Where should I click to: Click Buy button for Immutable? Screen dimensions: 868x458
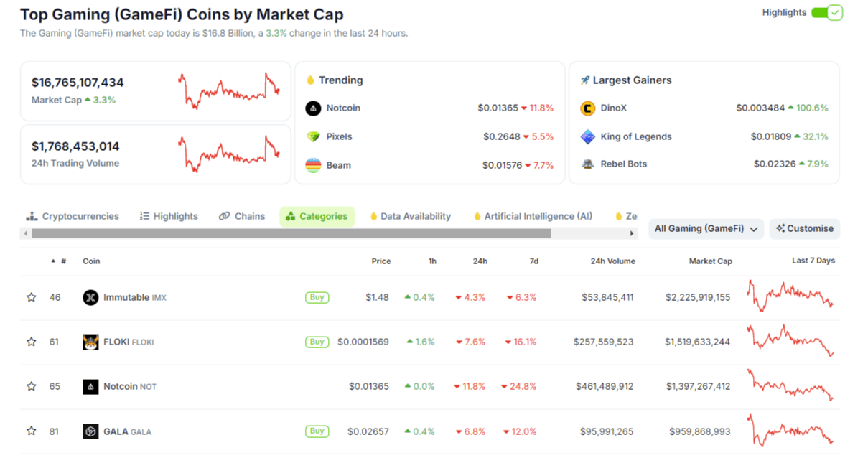pyautogui.click(x=317, y=297)
